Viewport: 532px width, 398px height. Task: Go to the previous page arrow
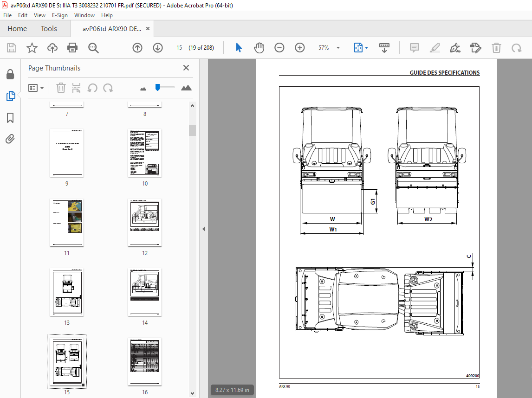coord(137,48)
